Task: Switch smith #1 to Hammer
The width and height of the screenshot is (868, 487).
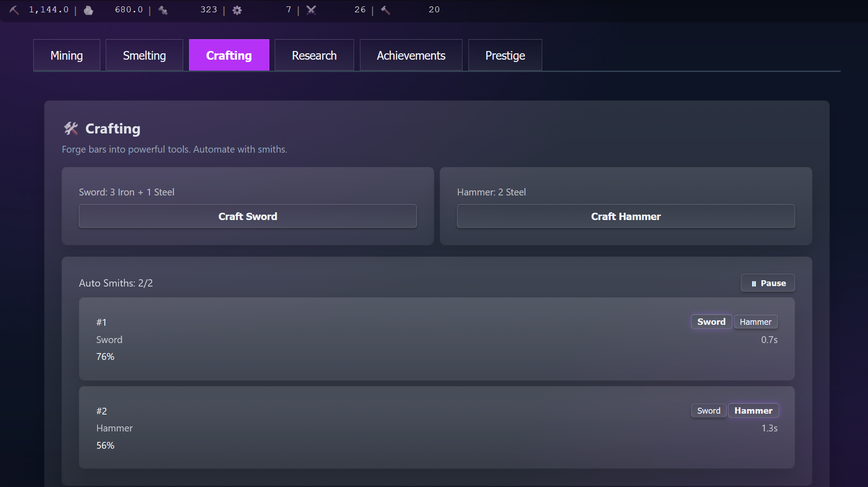Action: tap(755, 322)
